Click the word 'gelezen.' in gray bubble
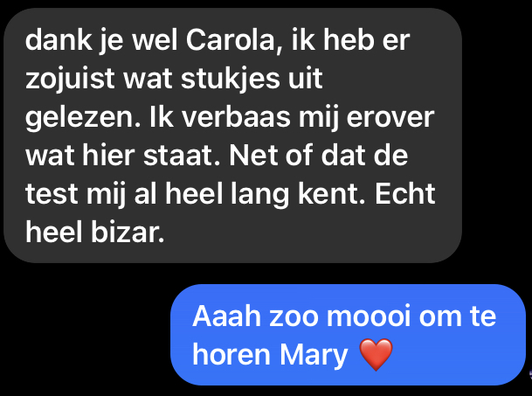This screenshot has height=396, width=532. click(x=83, y=118)
